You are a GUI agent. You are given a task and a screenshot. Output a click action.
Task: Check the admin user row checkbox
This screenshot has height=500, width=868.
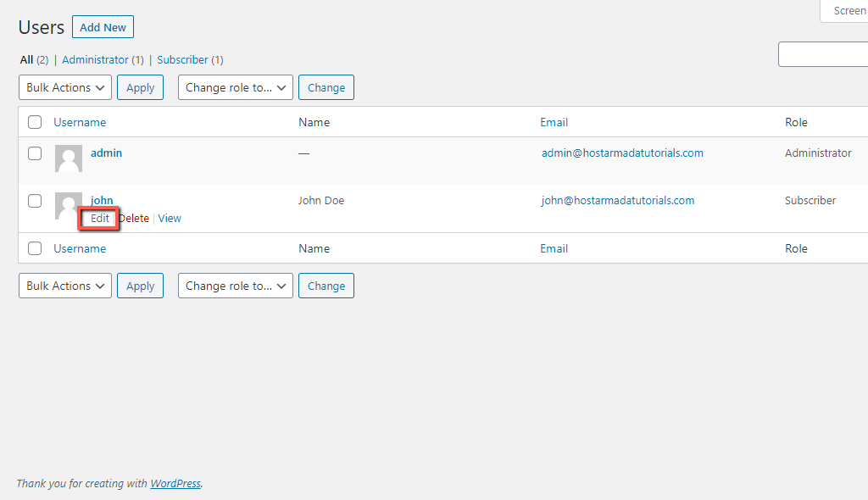tap(35, 153)
